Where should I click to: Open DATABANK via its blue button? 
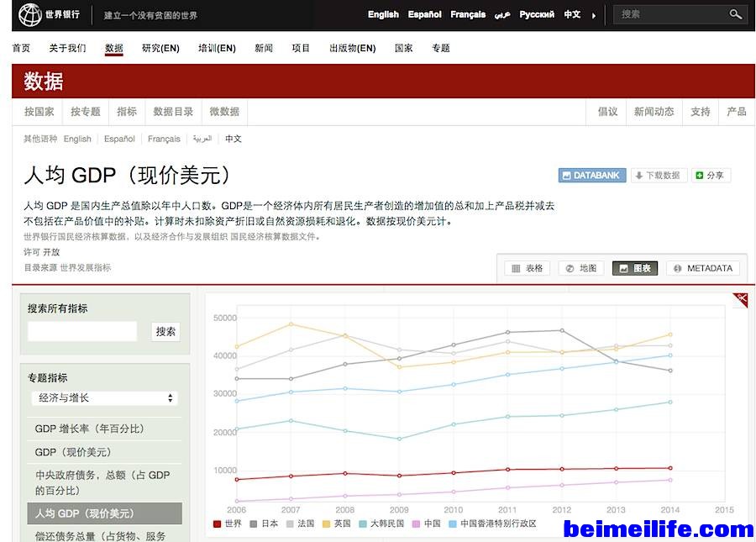tap(591, 176)
